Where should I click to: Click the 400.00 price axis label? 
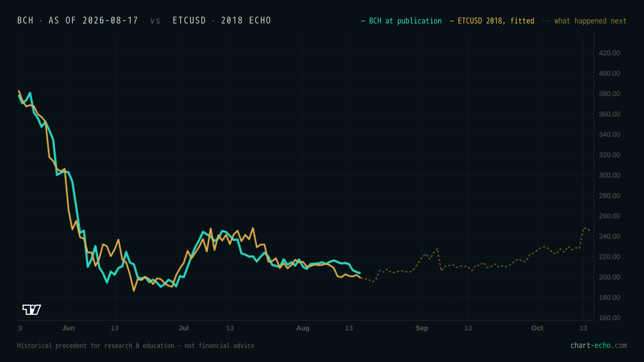pyautogui.click(x=609, y=73)
